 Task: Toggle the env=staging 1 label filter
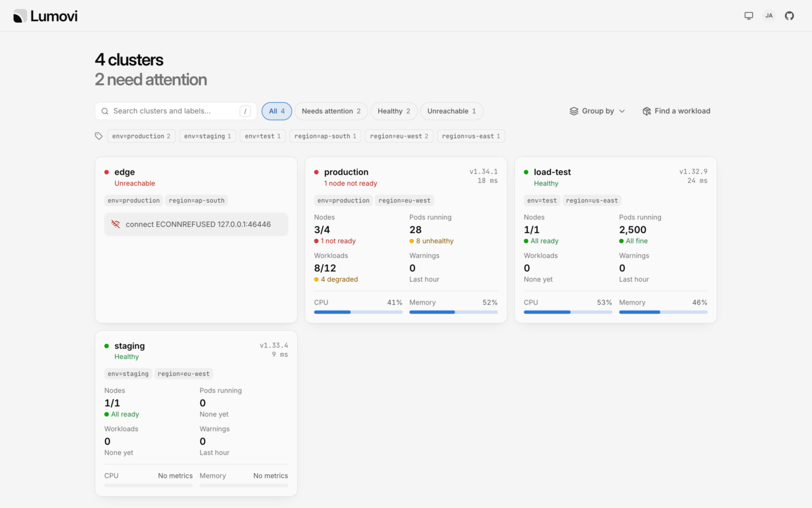tap(208, 136)
